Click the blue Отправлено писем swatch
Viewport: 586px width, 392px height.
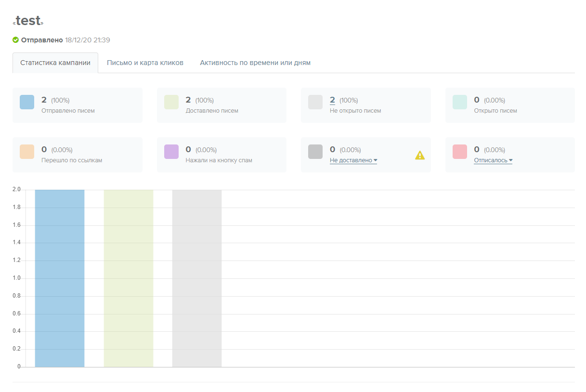27,102
